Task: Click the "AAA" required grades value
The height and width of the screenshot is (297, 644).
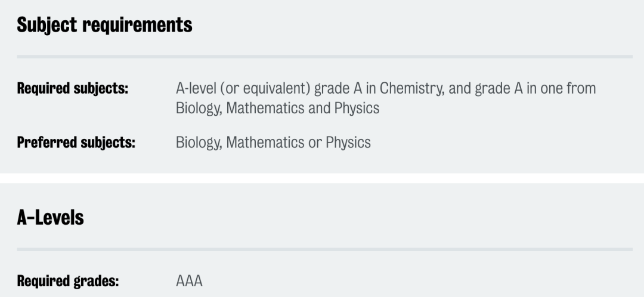Action: click(x=189, y=281)
